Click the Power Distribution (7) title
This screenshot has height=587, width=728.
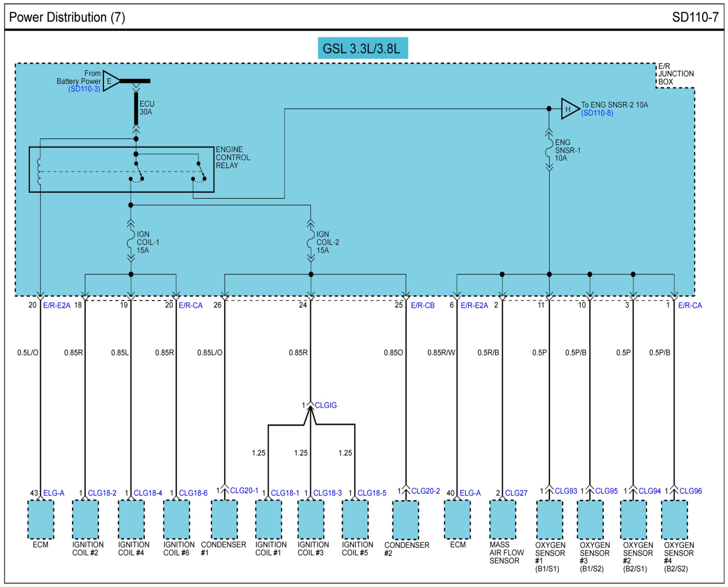point(67,17)
